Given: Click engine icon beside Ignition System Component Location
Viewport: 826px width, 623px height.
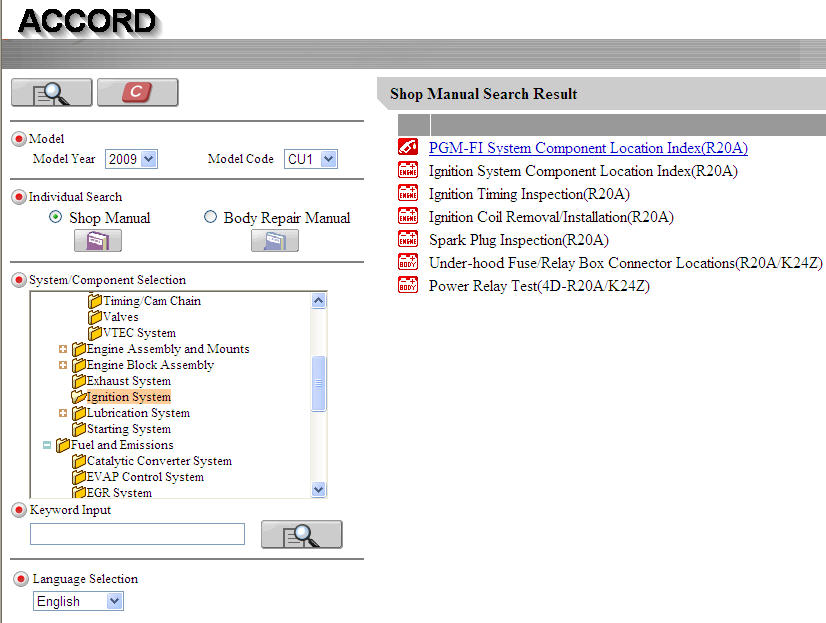Looking at the screenshot, I should click(x=408, y=170).
